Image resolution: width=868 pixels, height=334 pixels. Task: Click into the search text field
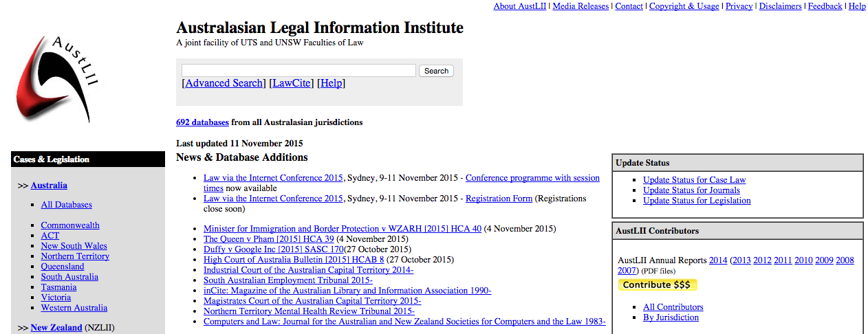(299, 71)
